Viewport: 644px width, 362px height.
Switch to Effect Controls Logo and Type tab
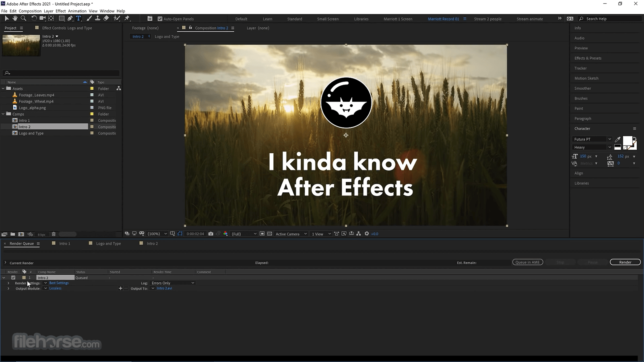(67, 28)
